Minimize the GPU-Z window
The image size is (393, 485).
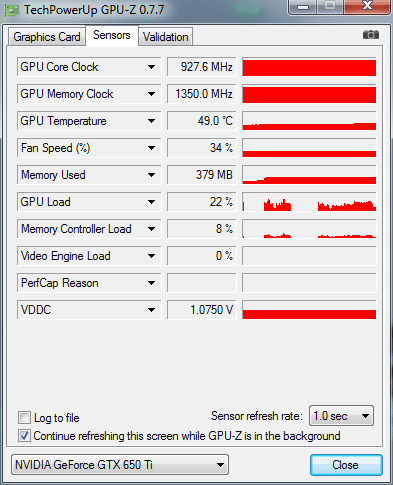click(303, 7)
